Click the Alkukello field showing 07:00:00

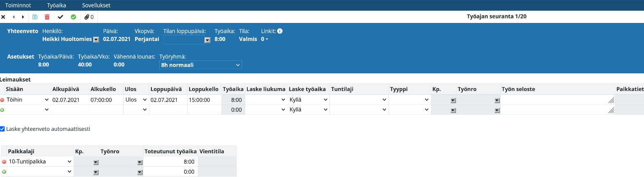click(106, 100)
